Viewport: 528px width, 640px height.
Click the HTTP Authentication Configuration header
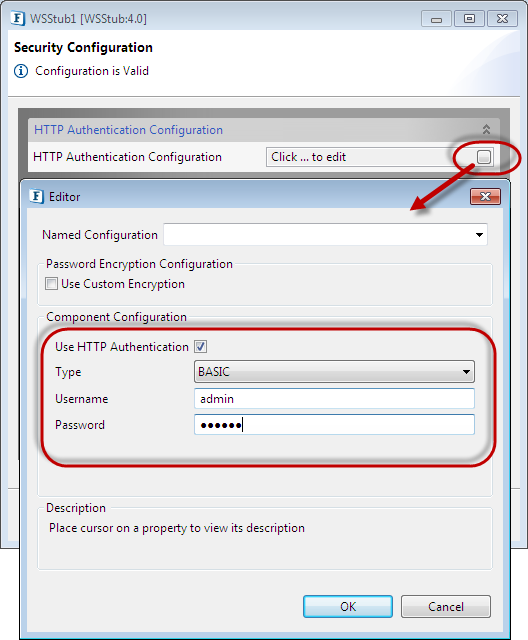128,130
